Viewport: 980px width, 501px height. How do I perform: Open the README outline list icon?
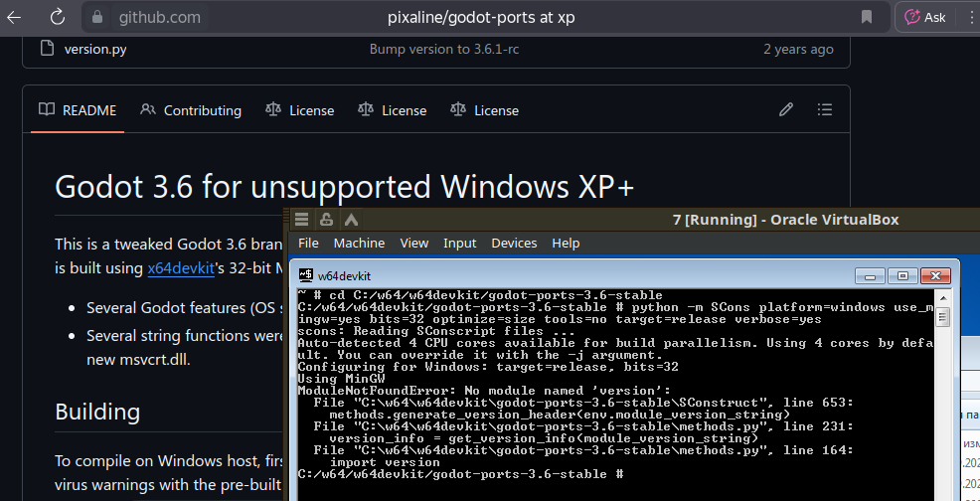coord(824,110)
